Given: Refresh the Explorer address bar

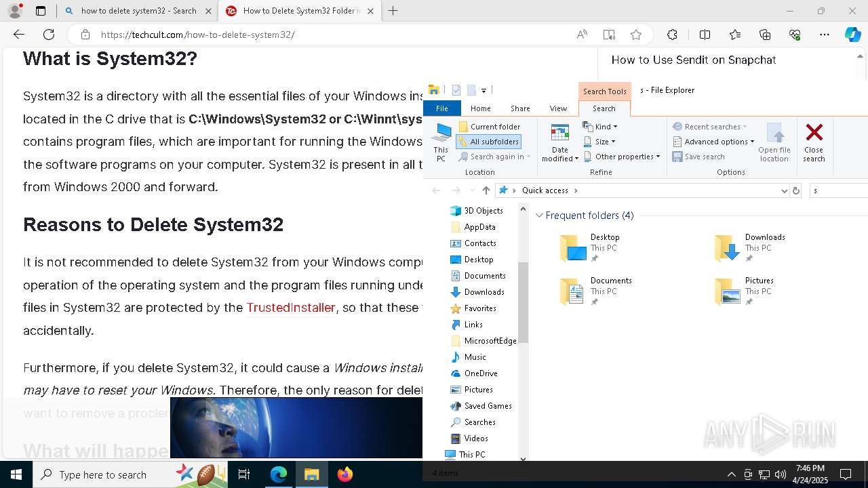Looking at the screenshot, I should (796, 190).
